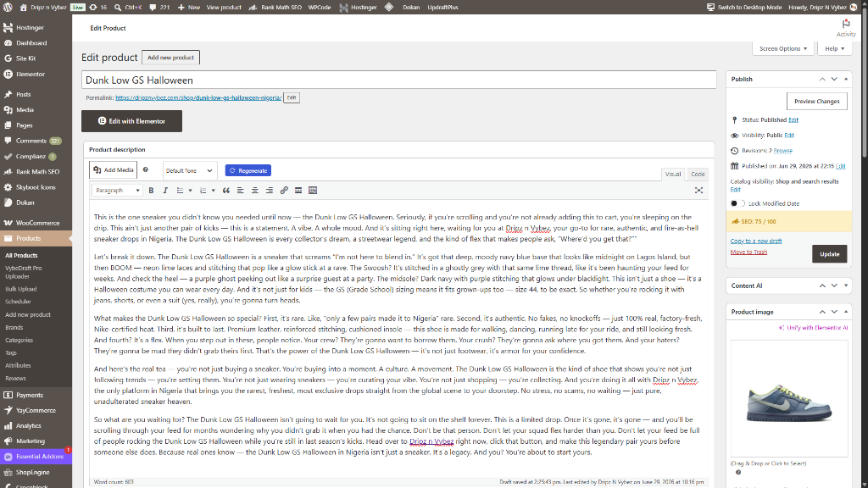
Task: Click the Update button
Action: coord(829,254)
